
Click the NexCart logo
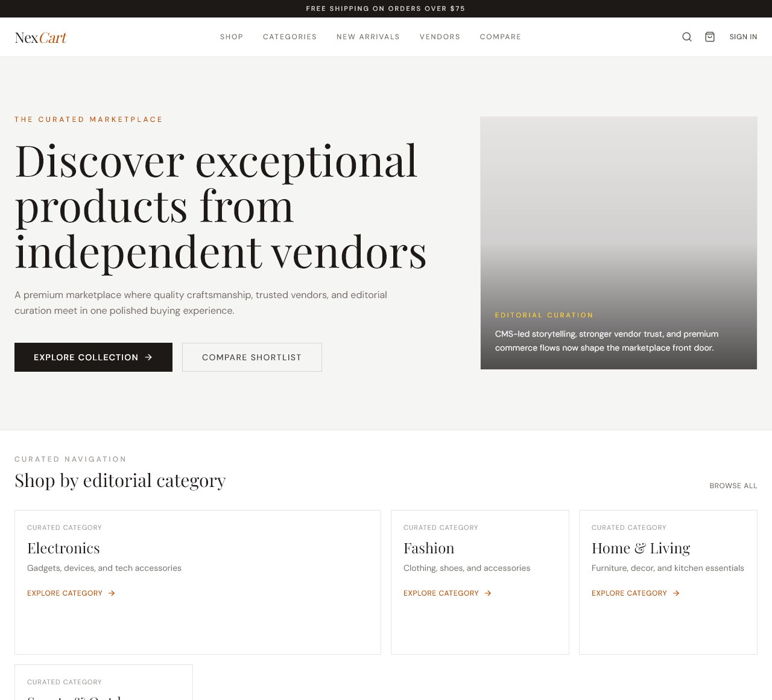click(40, 37)
